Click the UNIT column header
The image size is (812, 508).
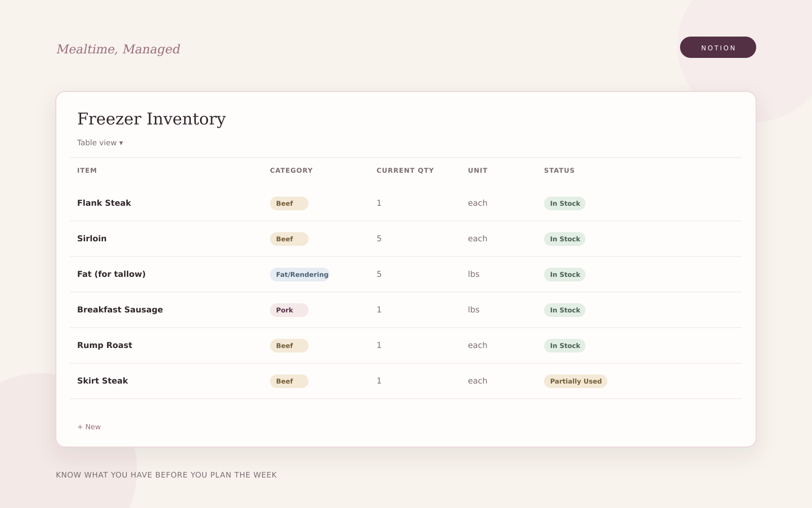[x=478, y=170]
